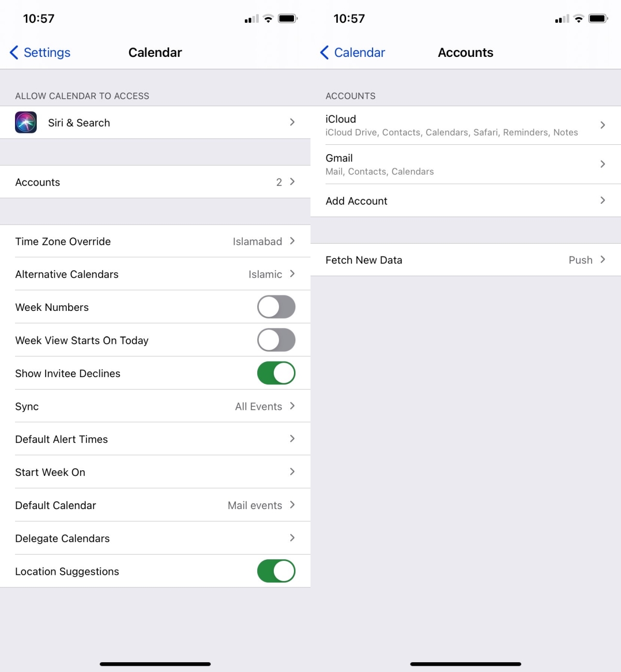Tap the left screen battery icon
Image resolution: width=621 pixels, height=672 pixels.
tap(288, 19)
